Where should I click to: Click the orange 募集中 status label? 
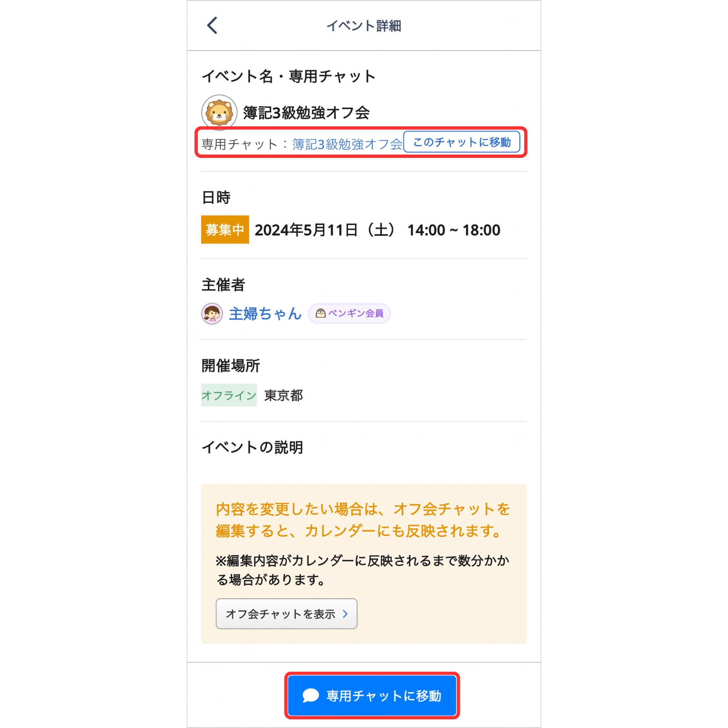click(225, 230)
